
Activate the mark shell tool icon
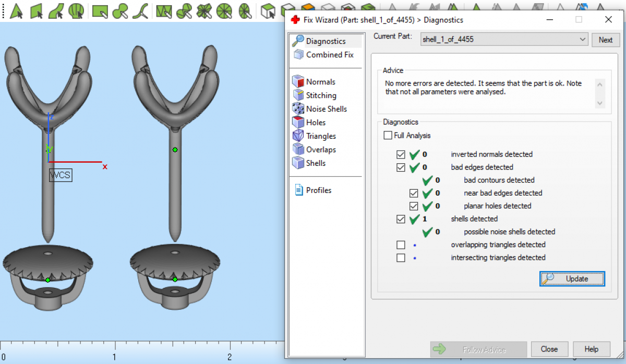(x=76, y=10)
